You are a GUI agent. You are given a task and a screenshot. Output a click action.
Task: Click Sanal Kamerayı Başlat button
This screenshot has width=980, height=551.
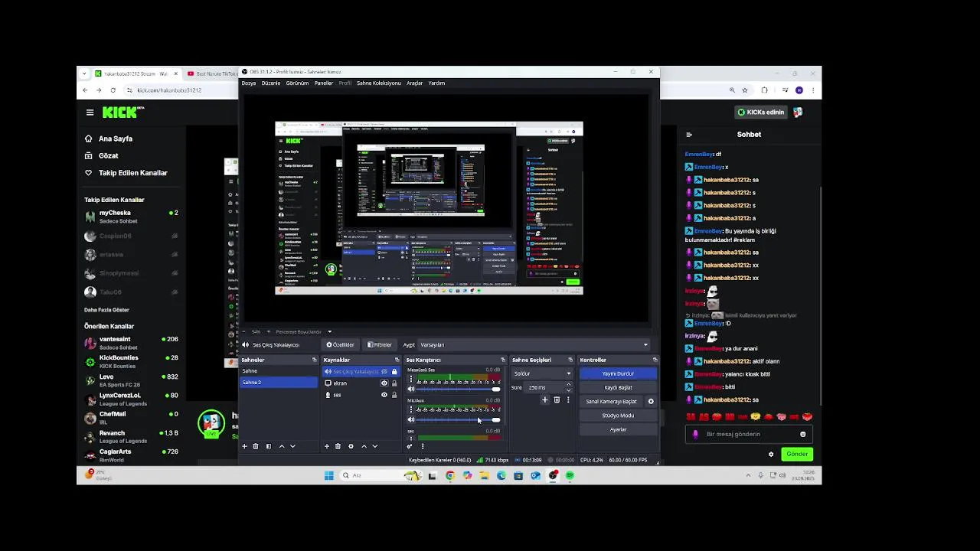pos(611,401)
